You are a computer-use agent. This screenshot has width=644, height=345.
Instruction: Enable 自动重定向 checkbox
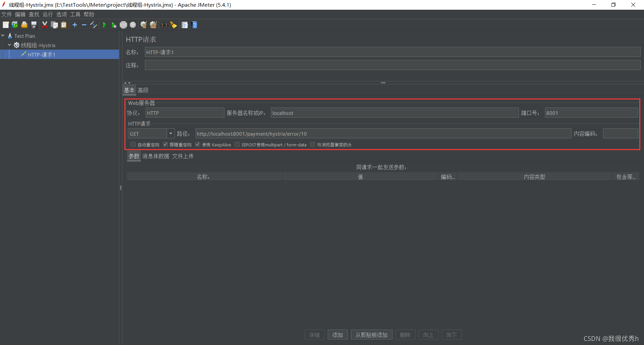(133, 145)
